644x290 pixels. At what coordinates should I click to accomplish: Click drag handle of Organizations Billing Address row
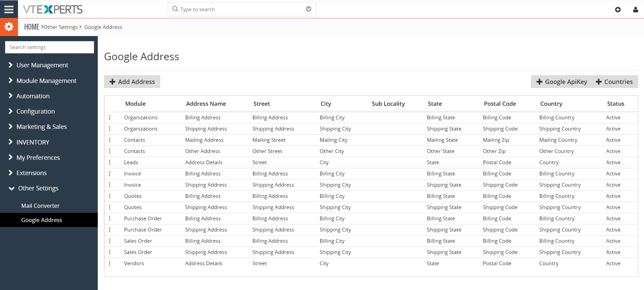pyautogui.click(x=110, y=117)
